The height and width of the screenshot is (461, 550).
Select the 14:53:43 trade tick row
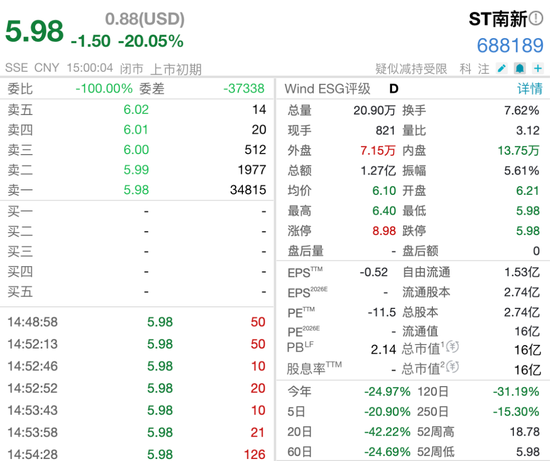point(136,410)
